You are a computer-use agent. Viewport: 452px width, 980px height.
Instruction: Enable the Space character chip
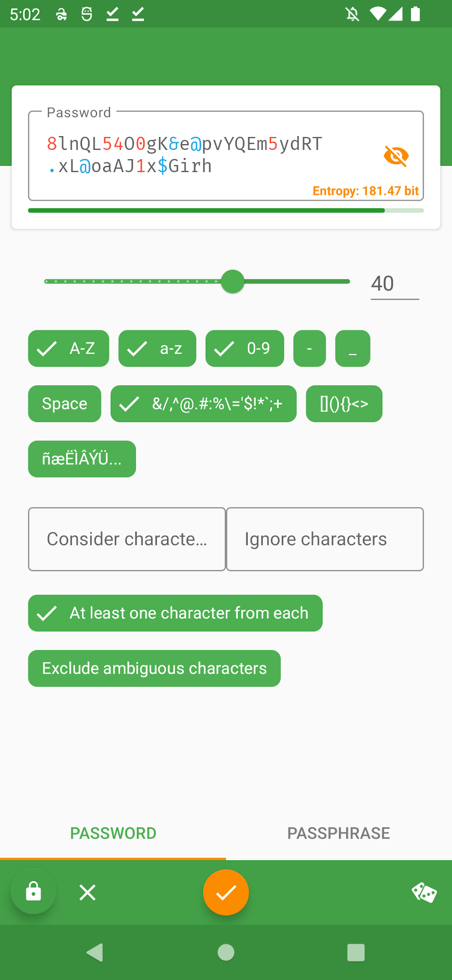pyautogui.click(x=64, y=404)
